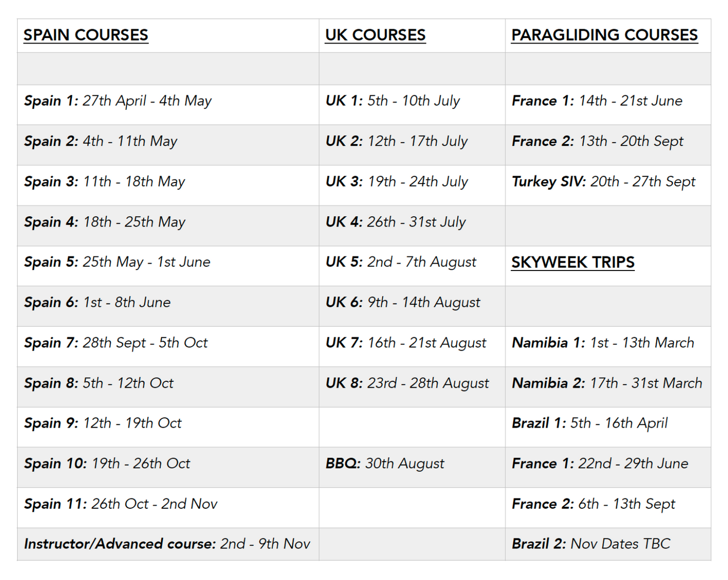Select Turkey SIV 20th - 27th Sept

[x=603, y=182]
